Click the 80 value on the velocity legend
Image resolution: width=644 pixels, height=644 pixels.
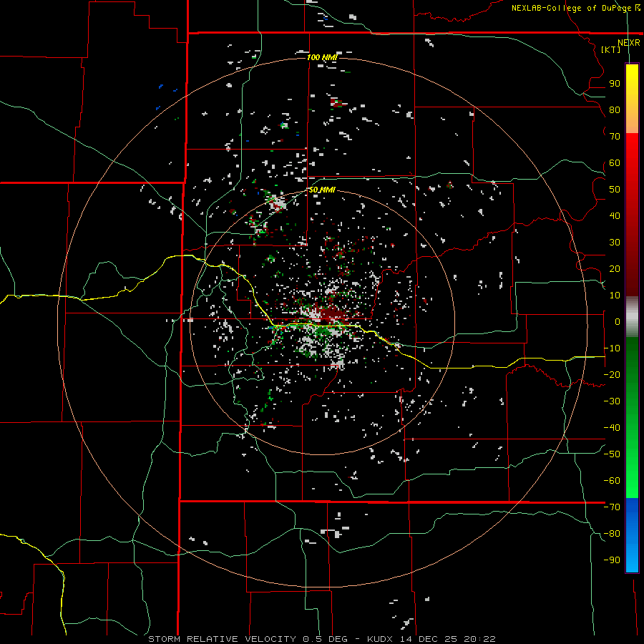pyautogui.click(x=615, y=109)
